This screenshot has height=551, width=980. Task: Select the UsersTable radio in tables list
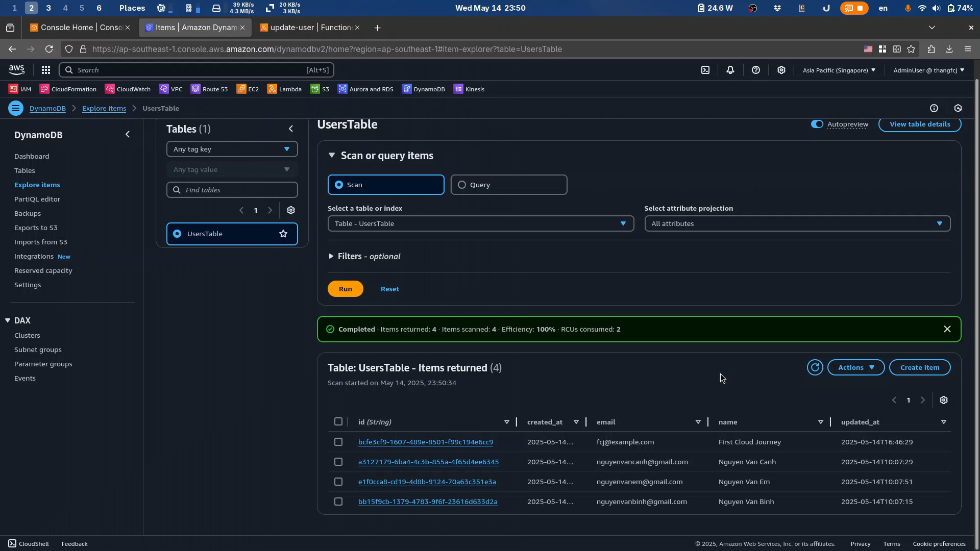click(x=177, y=234)
